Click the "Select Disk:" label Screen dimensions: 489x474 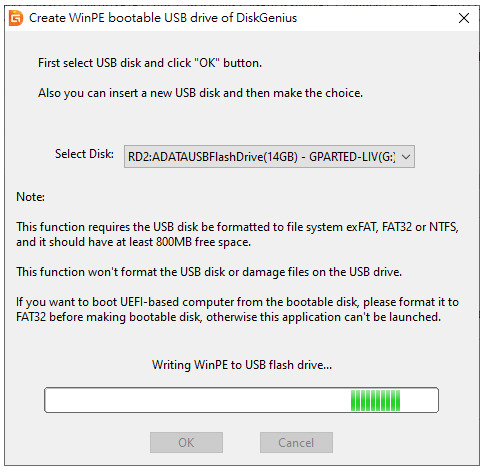click(x=84, y=154)
